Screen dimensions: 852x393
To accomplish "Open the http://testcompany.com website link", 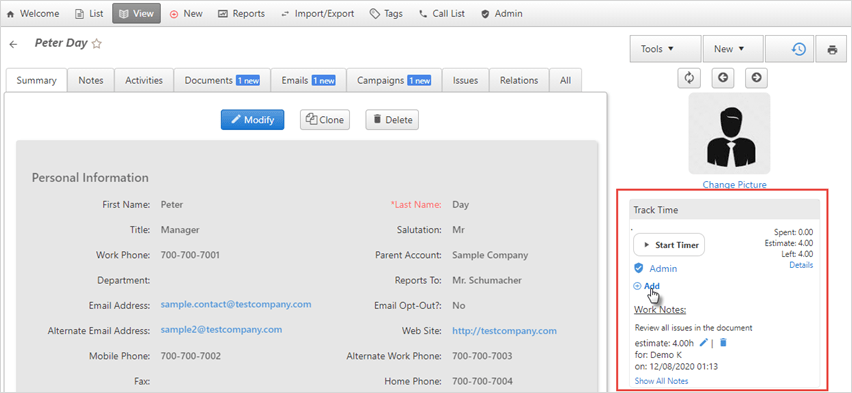I will click(504, 330).
